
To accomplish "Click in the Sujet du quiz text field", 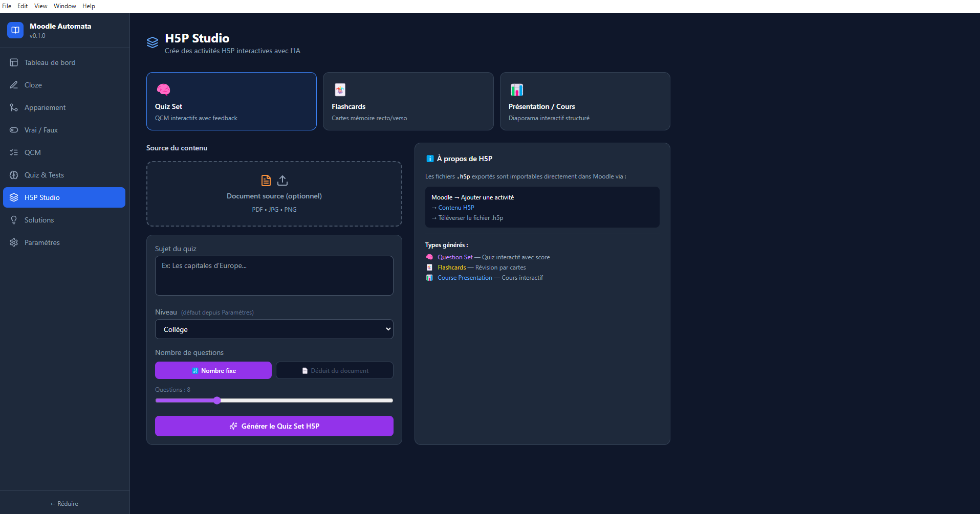I will tap(274, 276).
